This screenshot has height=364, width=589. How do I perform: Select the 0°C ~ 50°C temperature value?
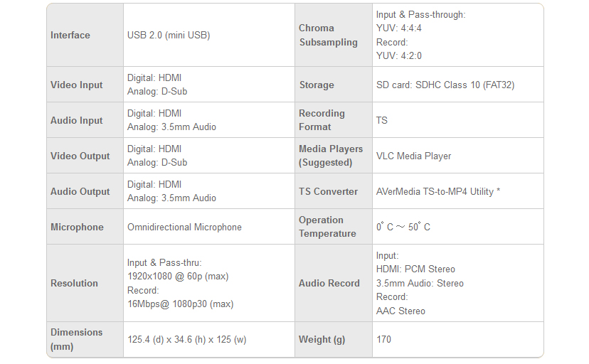tap(403, 227)
